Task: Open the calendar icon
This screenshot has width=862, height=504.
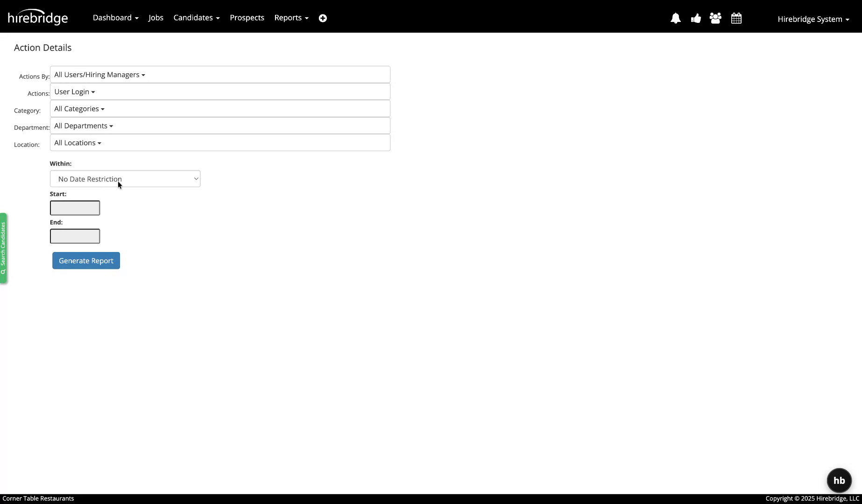Action: pos(736,18)
